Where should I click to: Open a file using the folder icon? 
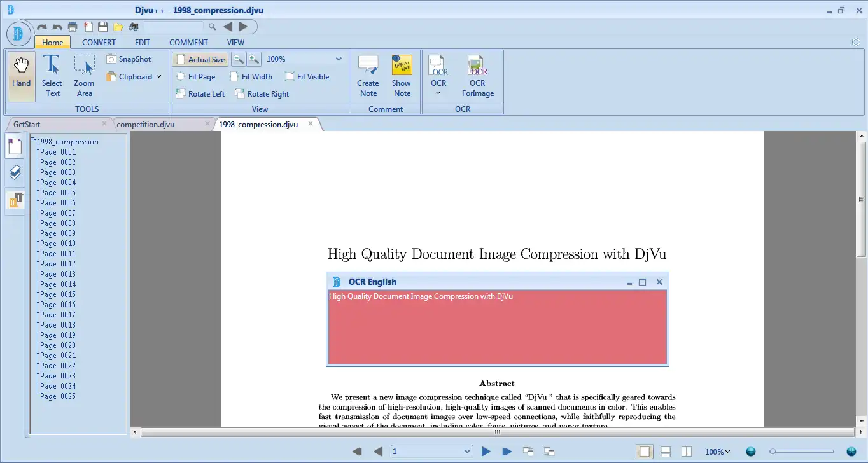pos(118,27)
